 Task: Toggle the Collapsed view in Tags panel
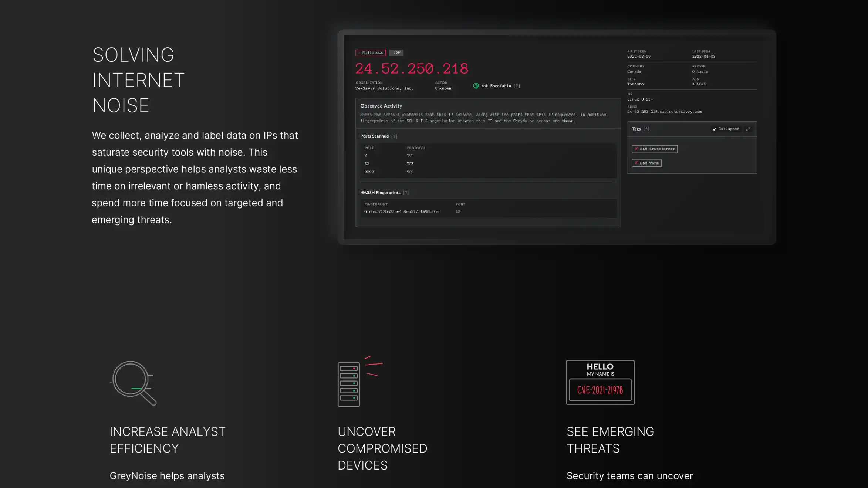pyautogui.click(x=726, y=129)
